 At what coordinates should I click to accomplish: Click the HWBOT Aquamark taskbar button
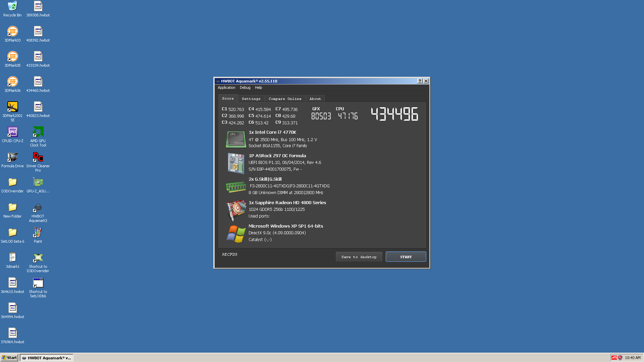[x=47, y=358]
